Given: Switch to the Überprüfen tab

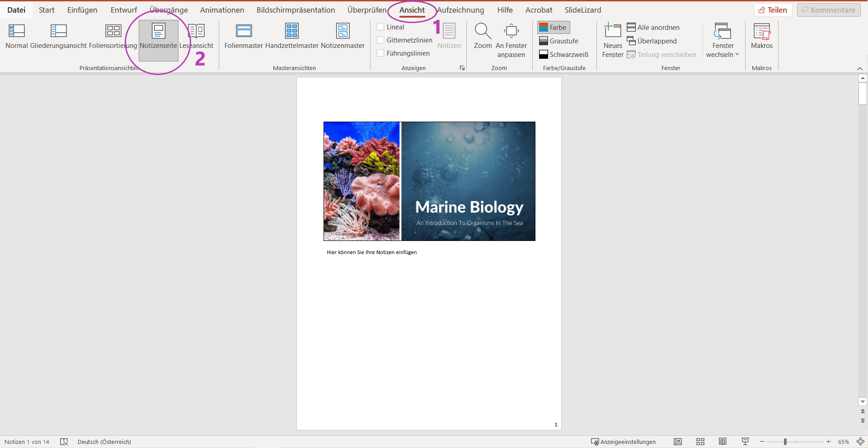Looking at the screenshot, I should (367, 10).
